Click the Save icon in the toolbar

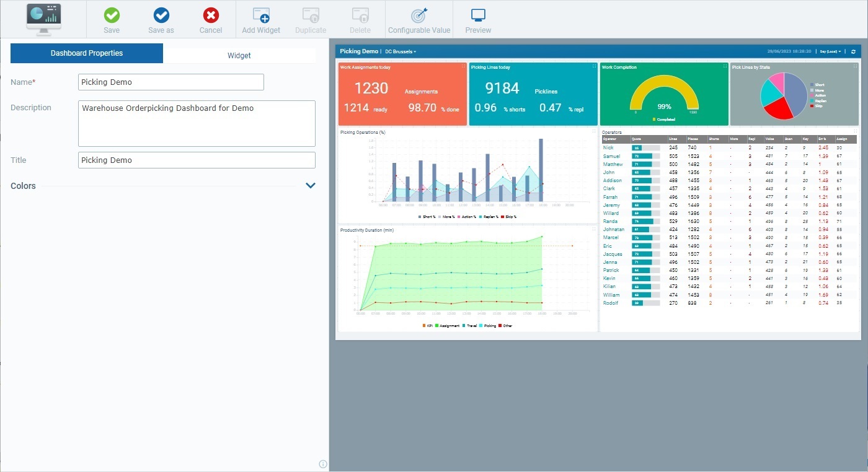pyautogui.click(x=111, y=19)
